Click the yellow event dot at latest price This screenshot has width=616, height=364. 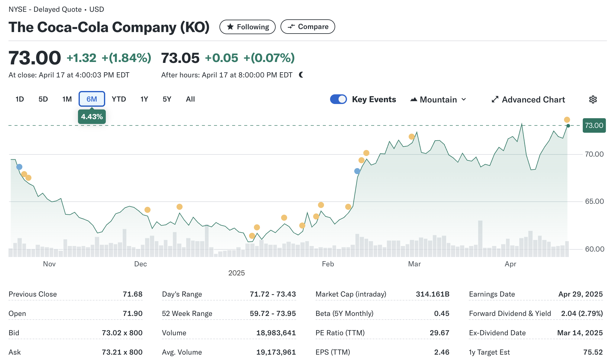[x=567, y=120]
